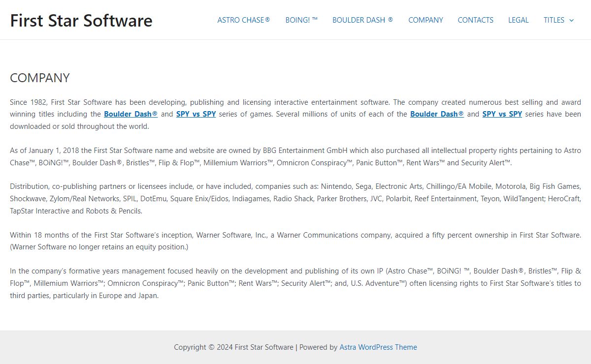Go to the BOING! ™ page

click(301, 20)
